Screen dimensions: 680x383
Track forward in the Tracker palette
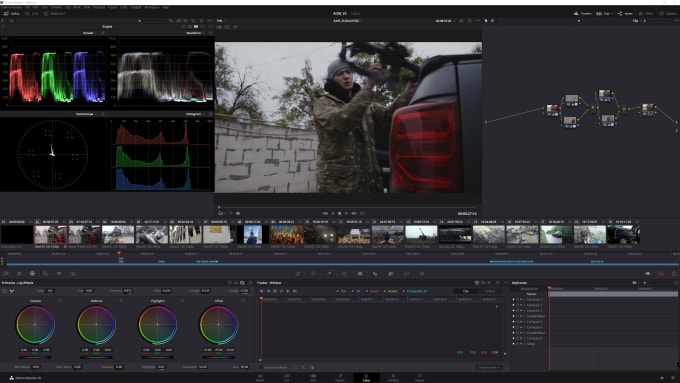288,291
